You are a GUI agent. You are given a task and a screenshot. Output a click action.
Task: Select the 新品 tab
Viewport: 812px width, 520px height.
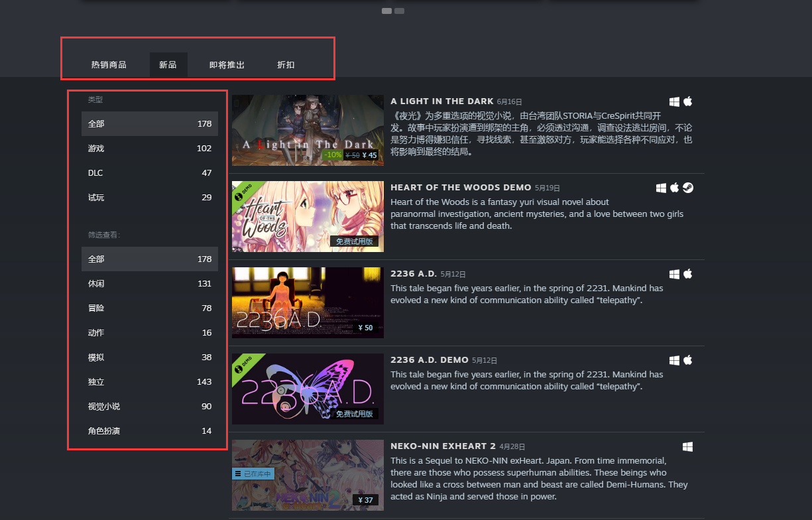point(168,65)
